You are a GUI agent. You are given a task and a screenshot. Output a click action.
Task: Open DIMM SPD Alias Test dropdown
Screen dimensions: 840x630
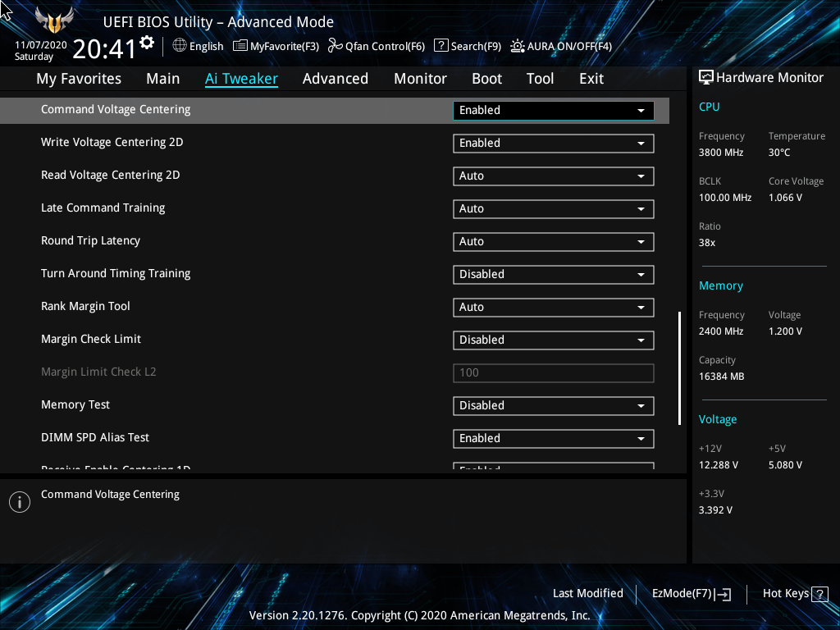click(x=554, y=439)
